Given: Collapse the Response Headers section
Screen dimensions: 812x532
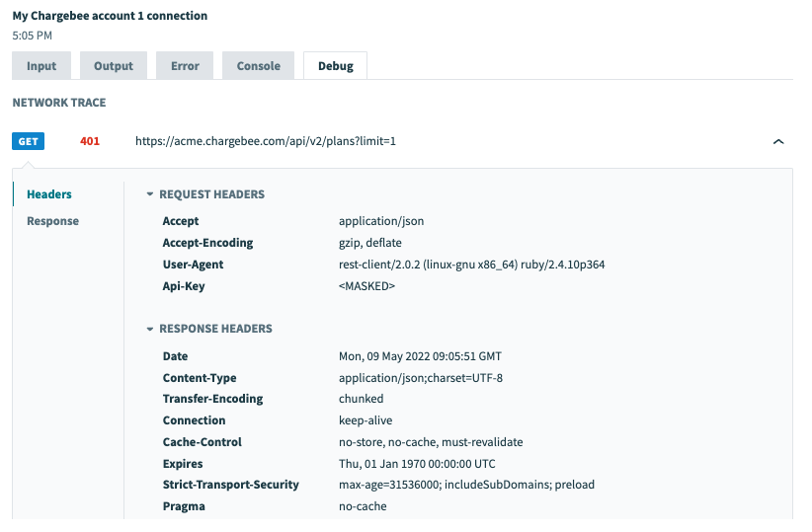Looking at the screenshot, I should point(150,329).
